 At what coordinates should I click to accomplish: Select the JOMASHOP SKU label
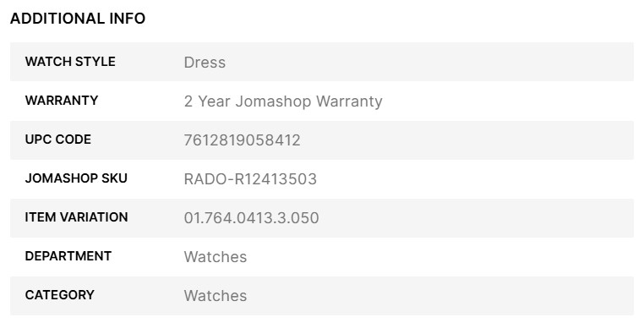[76, 178]
